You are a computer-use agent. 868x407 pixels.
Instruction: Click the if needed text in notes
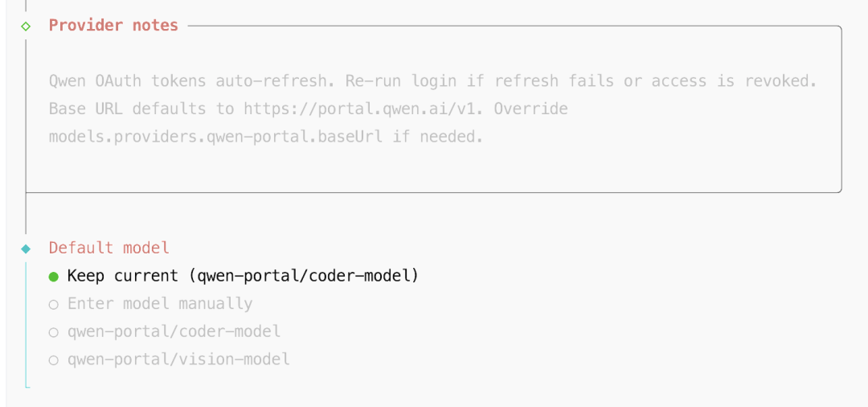click(x=438, y=137)
